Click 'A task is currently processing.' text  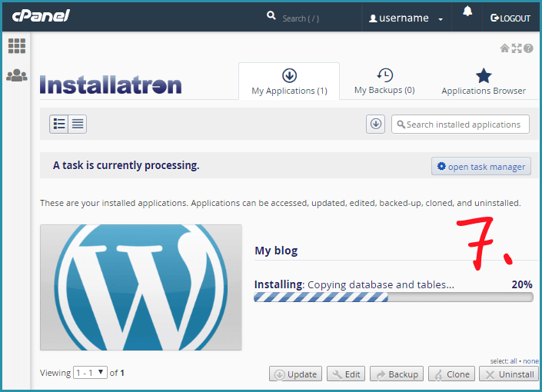coord(126,165)
